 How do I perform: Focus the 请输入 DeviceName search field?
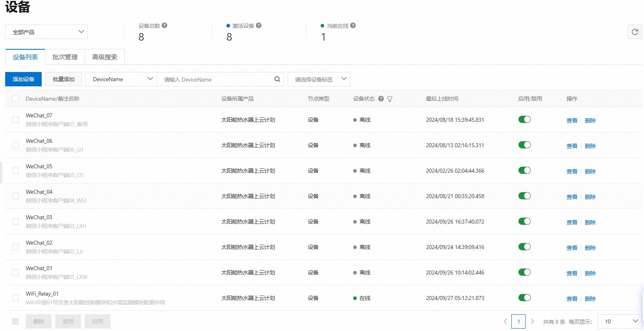pos(220,79)
